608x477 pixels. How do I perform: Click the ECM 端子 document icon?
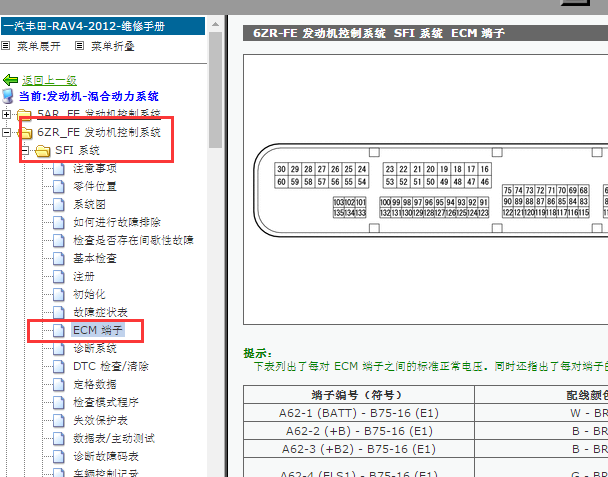point(59,330)
